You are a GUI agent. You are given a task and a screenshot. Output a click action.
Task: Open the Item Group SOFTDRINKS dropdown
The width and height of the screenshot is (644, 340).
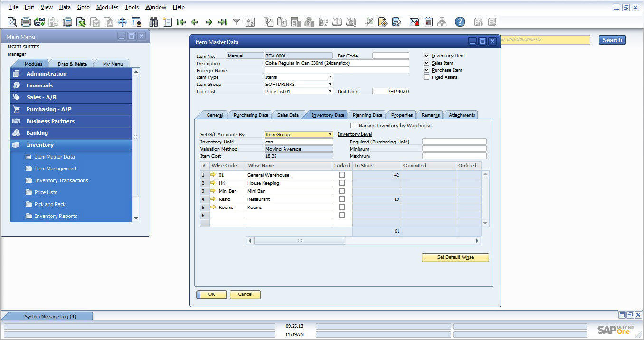coord(330,84)
